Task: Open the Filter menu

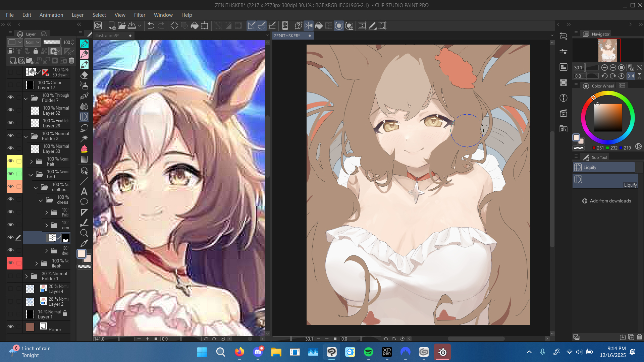Action: tap(140, 15)
